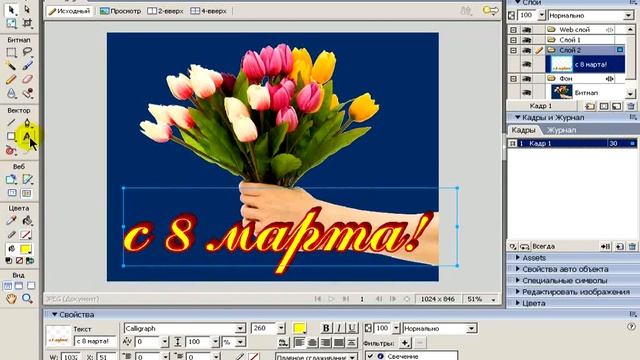Expand the Assets panel
This screenshot has height=360, width=640.
(x=518, y=258)
